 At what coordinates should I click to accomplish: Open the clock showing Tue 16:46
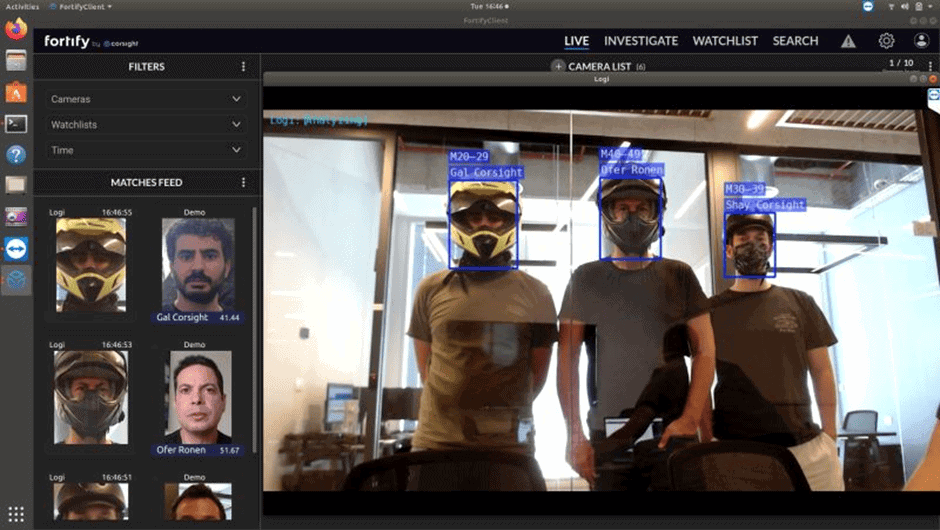(489, 7)
